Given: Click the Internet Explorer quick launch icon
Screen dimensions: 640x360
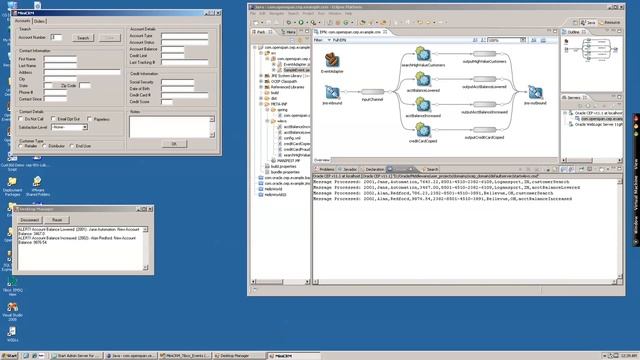Looking at the screenshot, I should pos(34,356).
